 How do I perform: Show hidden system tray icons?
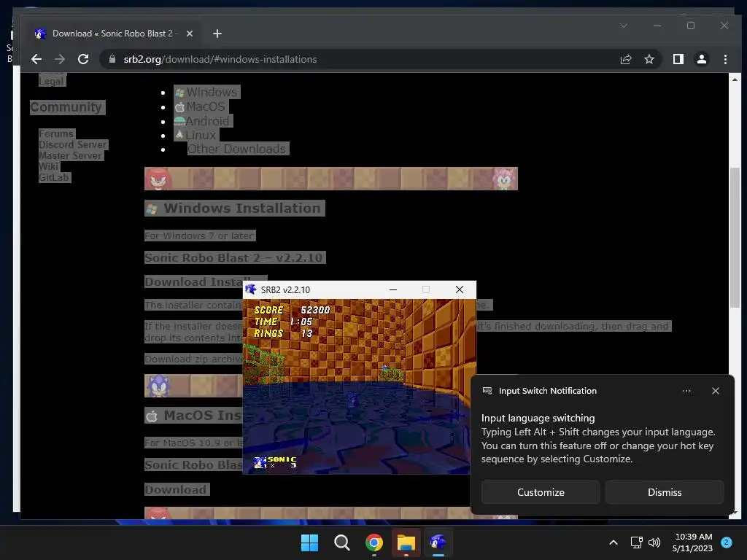pyautogui.click(x=613, y=542)
